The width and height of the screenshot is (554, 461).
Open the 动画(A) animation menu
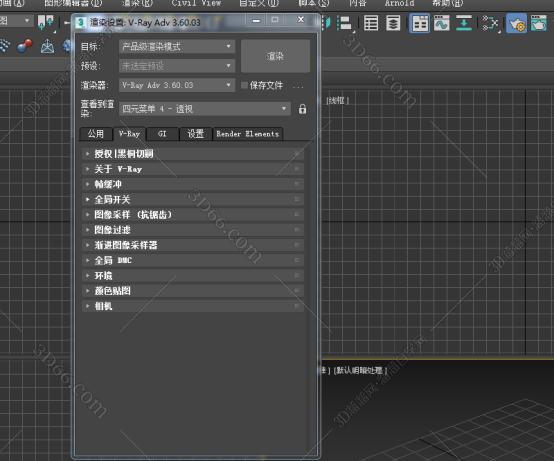tap(12, 3)
